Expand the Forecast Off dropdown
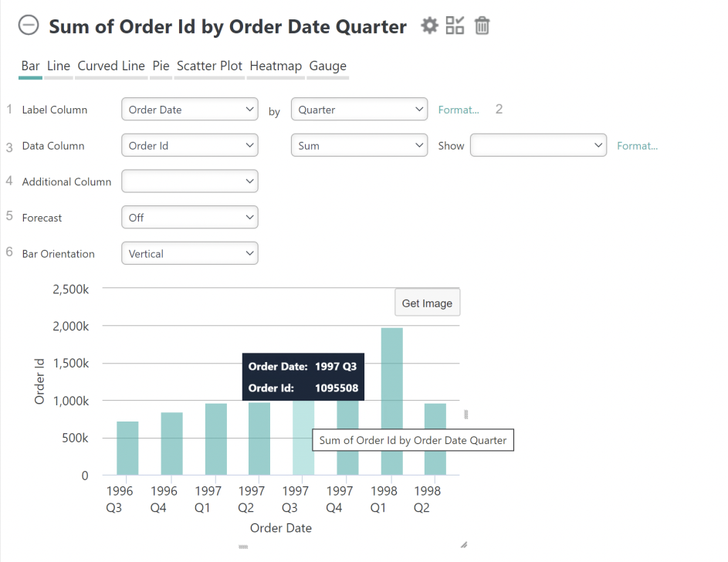The height and width of the screenshot is (562, 728). pyautogui.click(x=190, y=218)
